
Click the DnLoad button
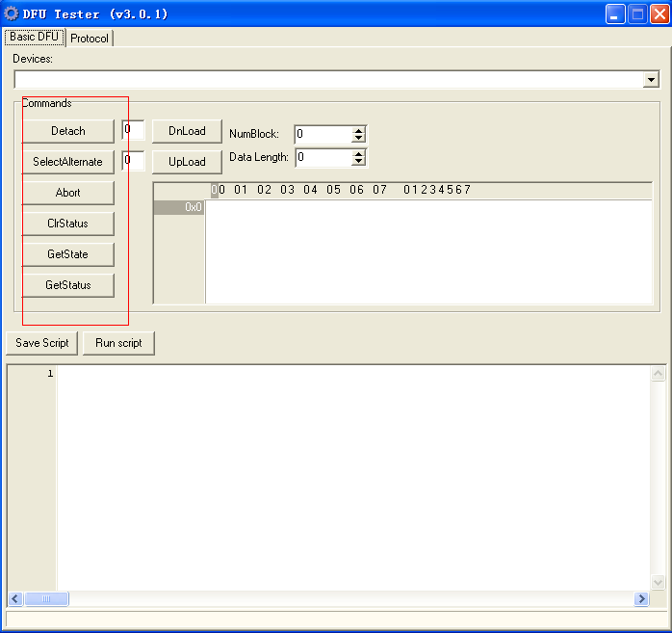187,131
